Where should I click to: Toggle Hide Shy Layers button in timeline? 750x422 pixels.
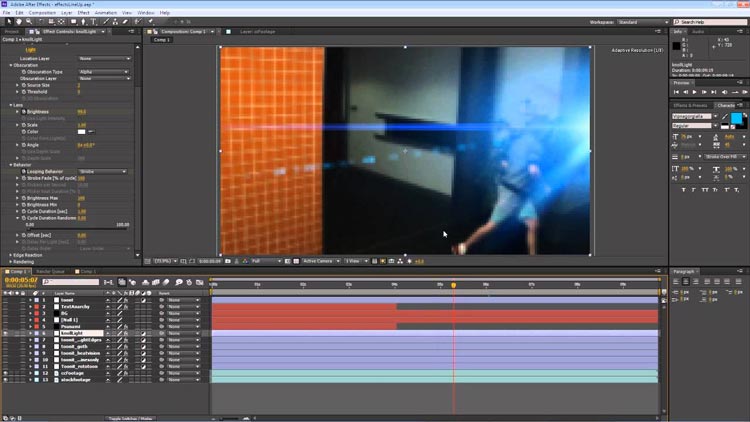pyautogui.click(x=145, y=282)
